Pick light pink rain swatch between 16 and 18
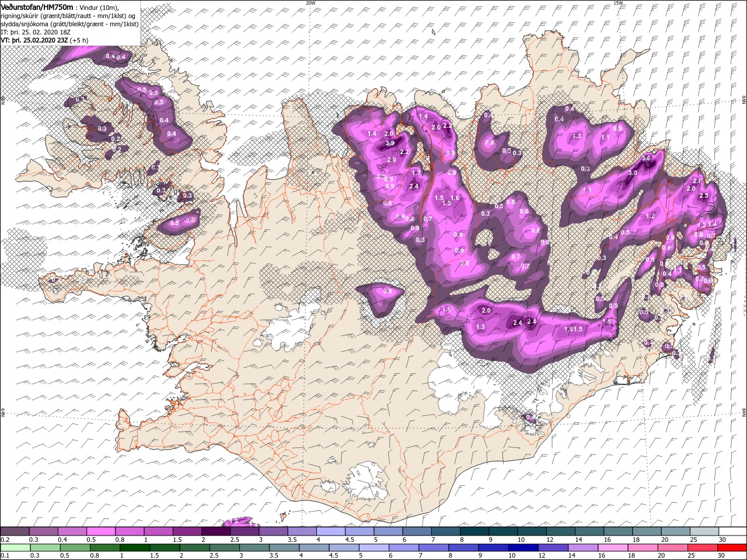The image size is (747, 560). (x=613, y=548)
